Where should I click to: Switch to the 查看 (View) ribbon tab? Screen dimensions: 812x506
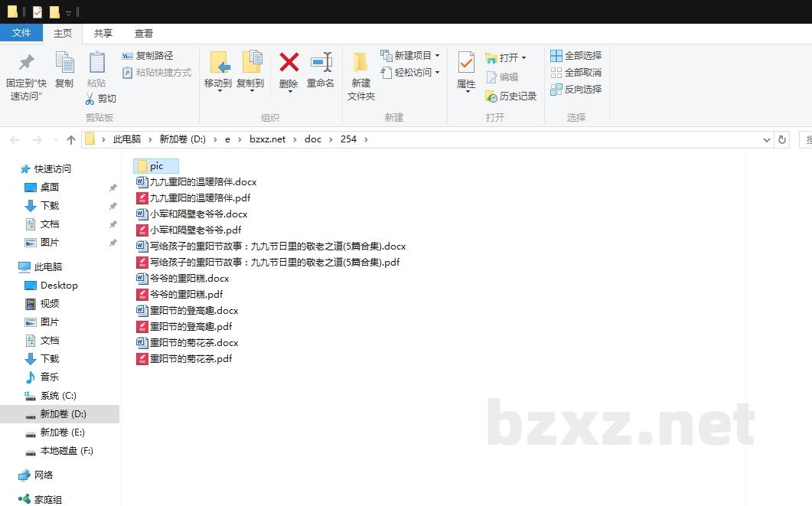(x=143, y=33)
